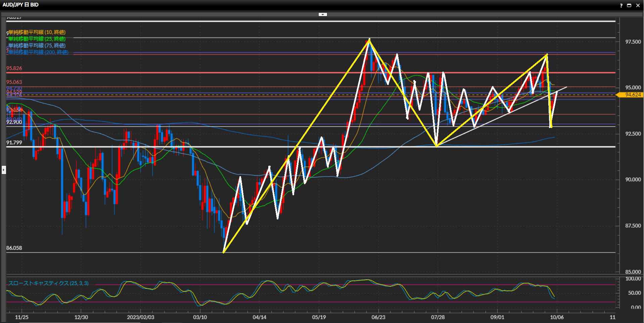Click the 97.500 mark on price scale
644x323 pixels.
point(633,42)
